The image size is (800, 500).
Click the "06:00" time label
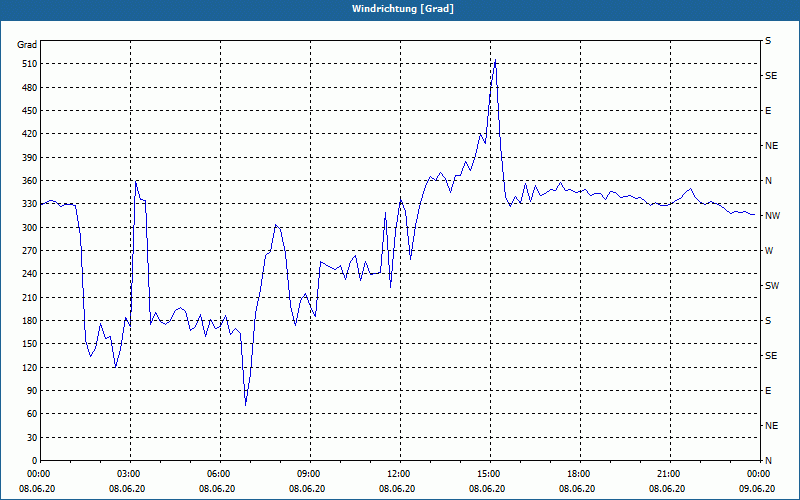click(220, 473)
